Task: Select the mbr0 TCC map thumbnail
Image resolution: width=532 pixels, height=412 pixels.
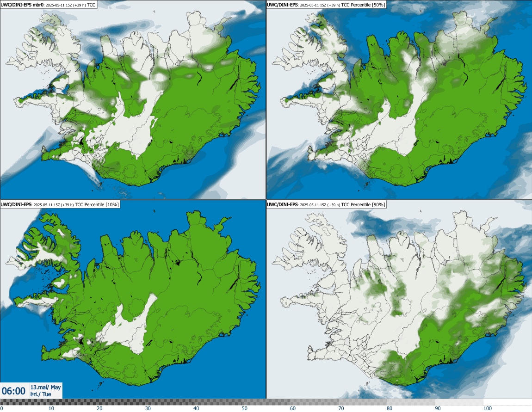Action: click(x=133, y=100)
